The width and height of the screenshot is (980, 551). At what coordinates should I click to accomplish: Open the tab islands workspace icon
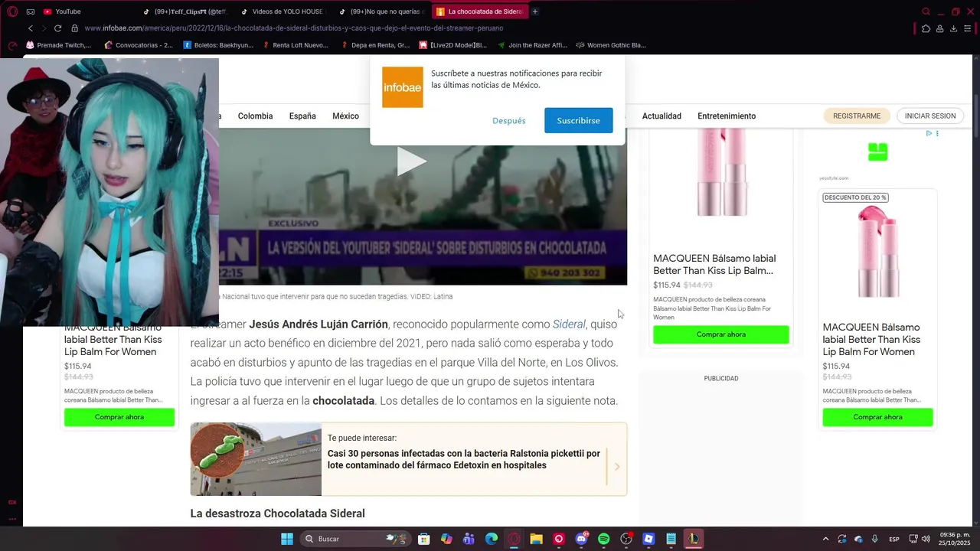(x=31, y=11)
